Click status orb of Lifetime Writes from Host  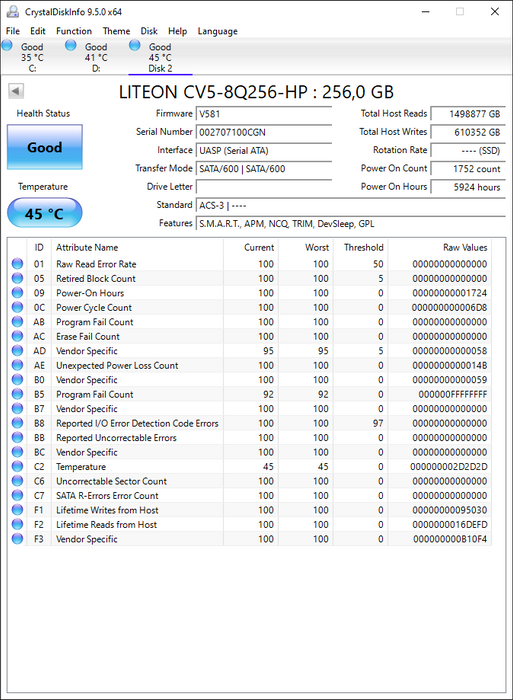pos(17,510)
